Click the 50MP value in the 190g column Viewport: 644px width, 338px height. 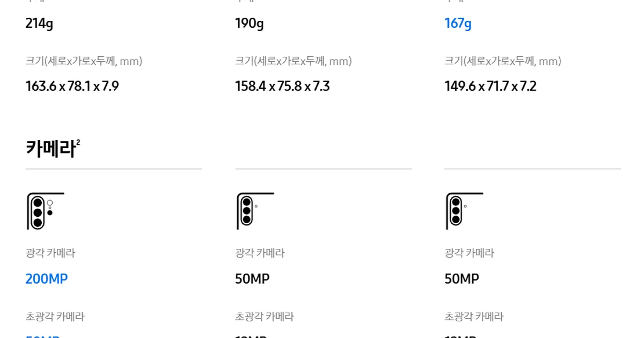pyautogui.click(x=252, y=279)
